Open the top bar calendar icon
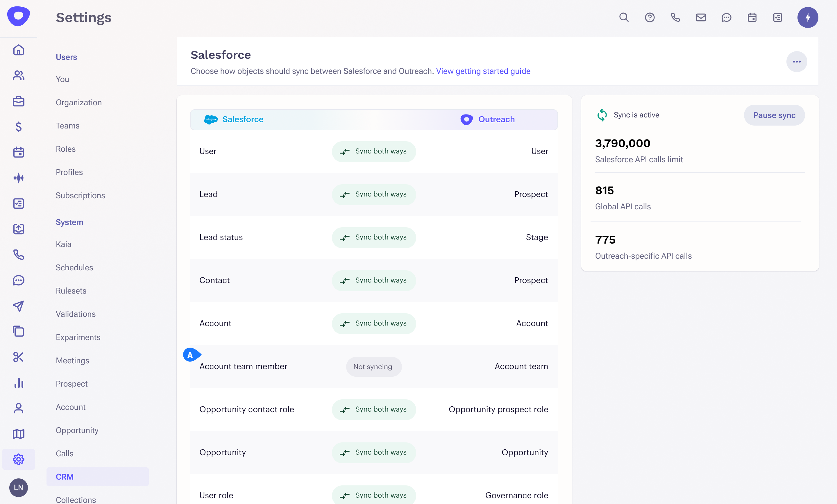The height and width of the screenshot is (504, 837). click(x=752, y=17)
